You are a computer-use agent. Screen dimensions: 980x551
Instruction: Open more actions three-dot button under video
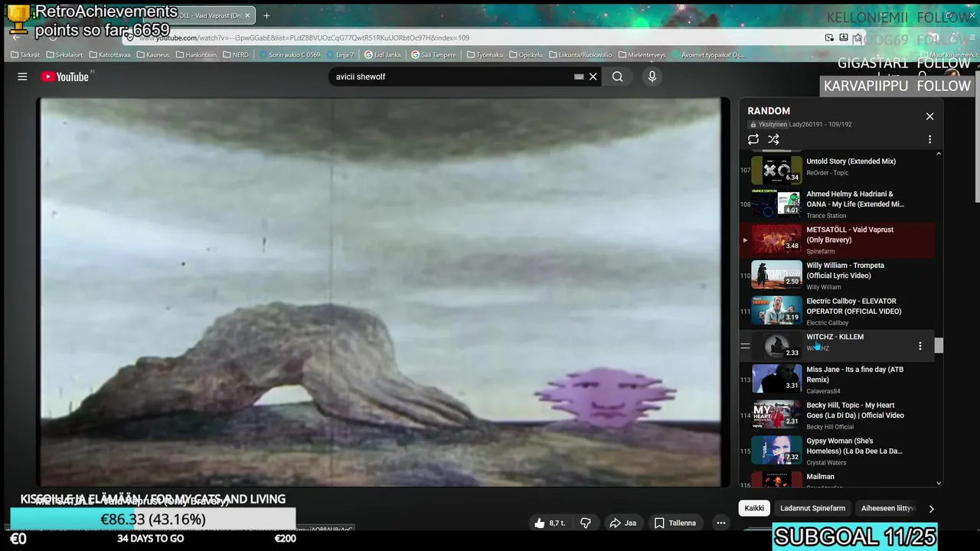click(720, 523)
